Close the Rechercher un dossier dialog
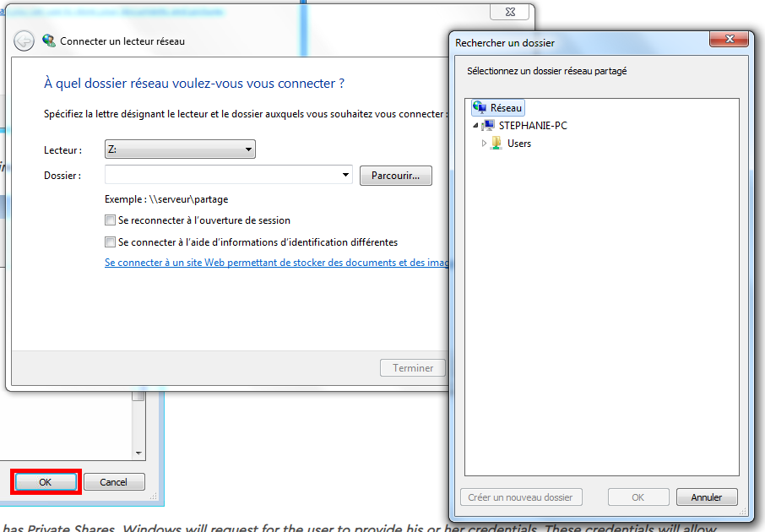The image size is (765, 532). click(729, 39)
